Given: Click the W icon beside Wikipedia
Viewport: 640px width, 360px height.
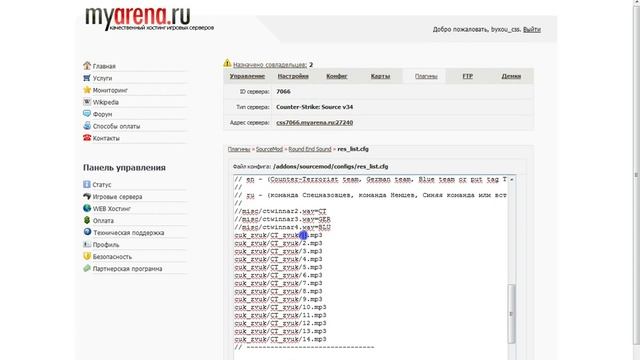Looking at the screenshot, I should point(87,102).
